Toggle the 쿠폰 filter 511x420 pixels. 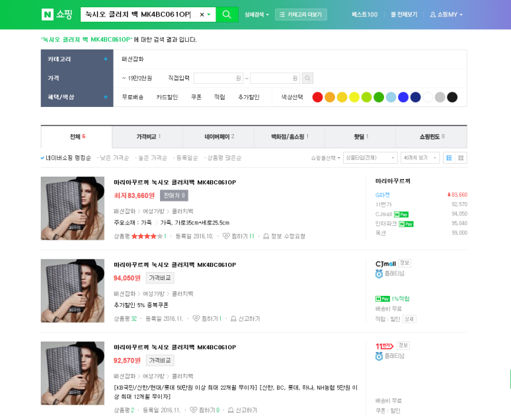[x=196, y=97]
